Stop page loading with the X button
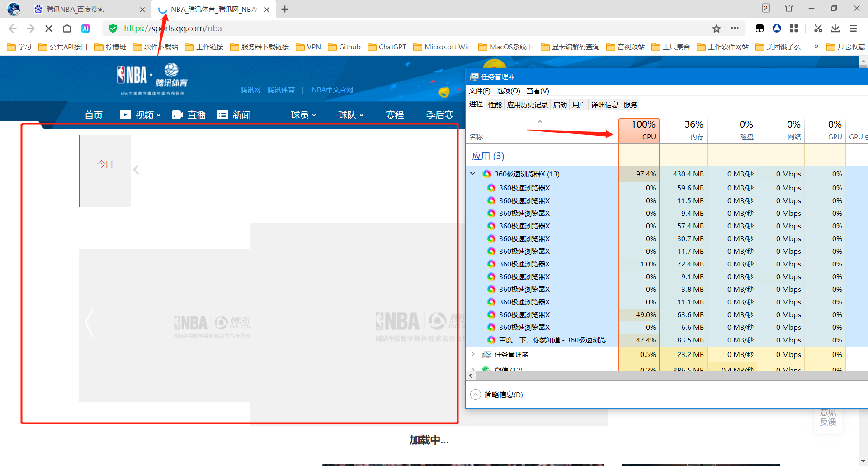 (x=49, y=29)
